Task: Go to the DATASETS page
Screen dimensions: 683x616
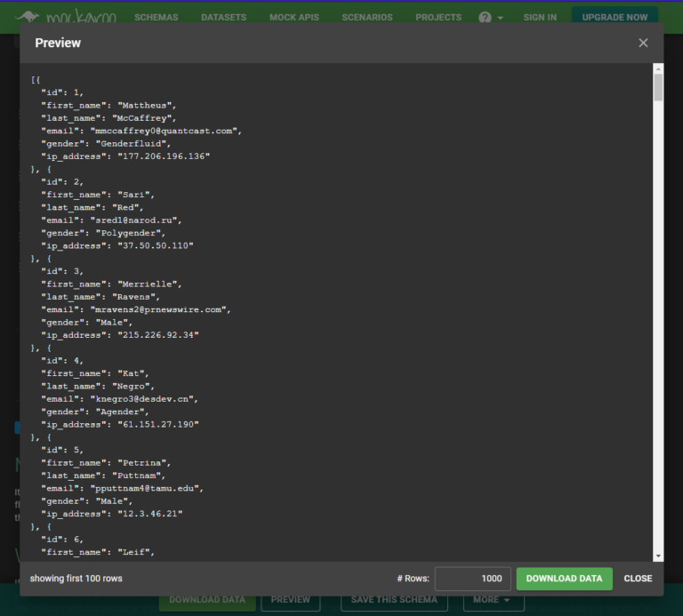Action: pyautogui.click(x=223, y=18)
